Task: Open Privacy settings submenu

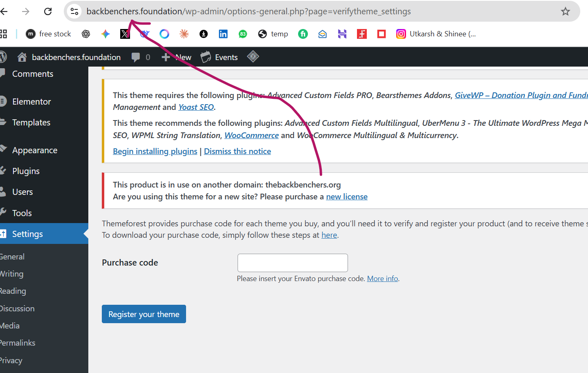Action: [x=11, y=361]
